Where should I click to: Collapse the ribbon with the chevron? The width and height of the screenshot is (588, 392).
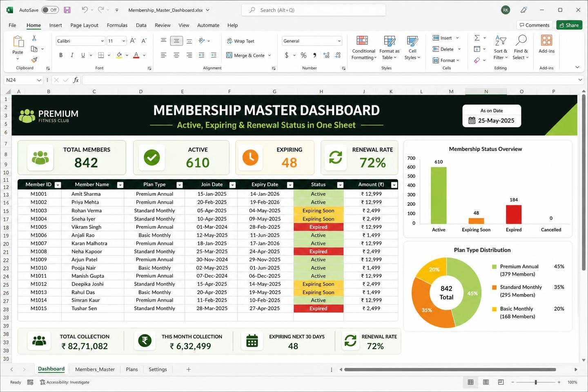click(x=577, y=67)
